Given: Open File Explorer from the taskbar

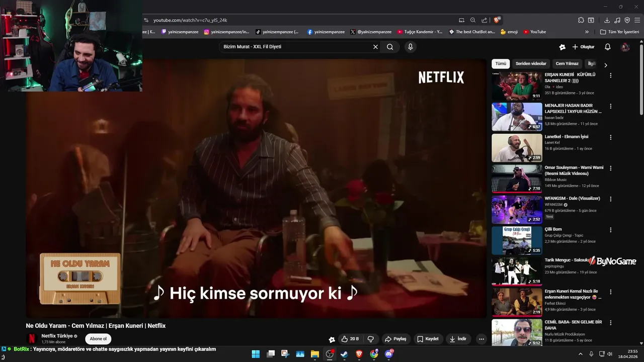Looking at the screenshot, I should [315, 354].
